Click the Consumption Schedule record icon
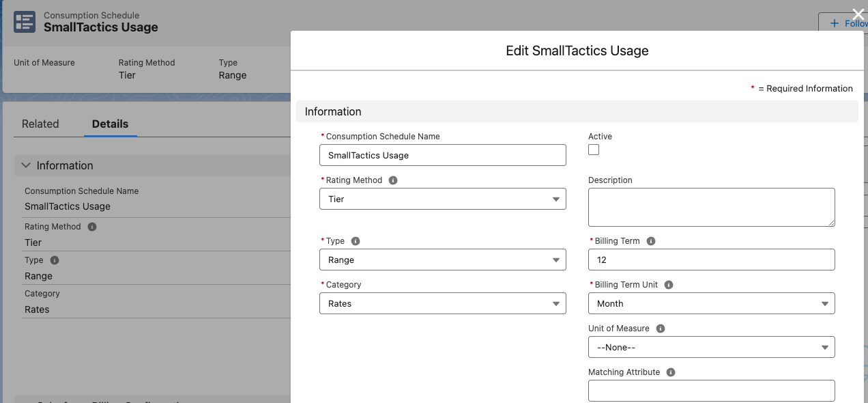Image resolution: width=868 pixels, height=403 pixels. click(25, 21)
